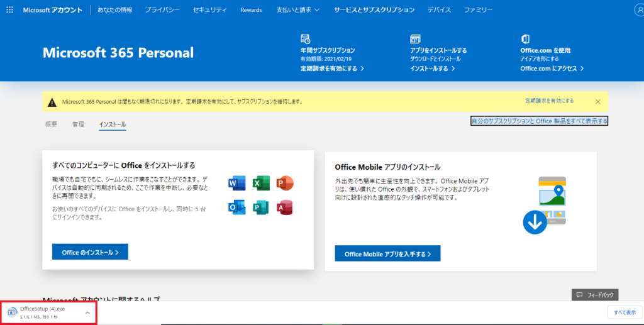Click Office.com にアクセス link
Image resolution: width=644 pixels, height=325 pixels.
pos(552,69)
